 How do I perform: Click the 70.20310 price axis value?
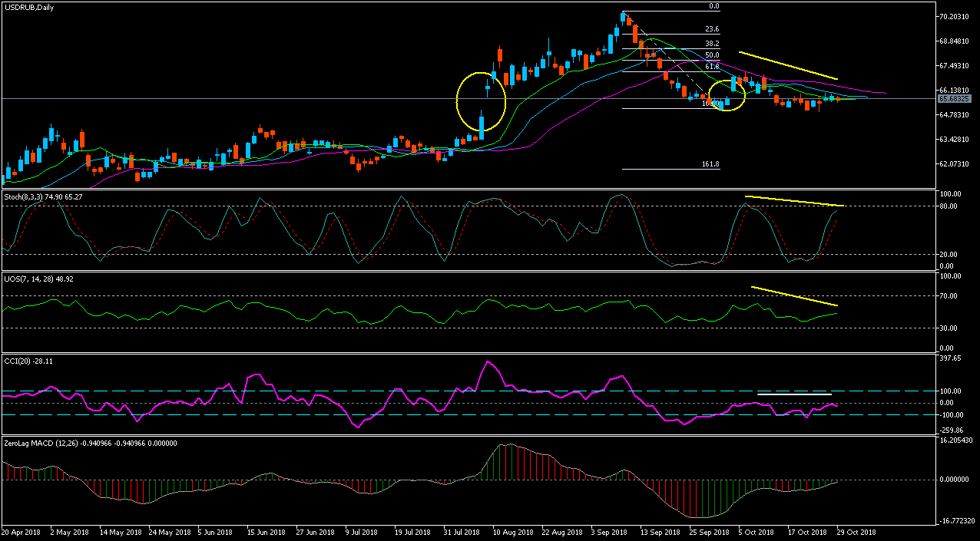(x=954, y=16)
